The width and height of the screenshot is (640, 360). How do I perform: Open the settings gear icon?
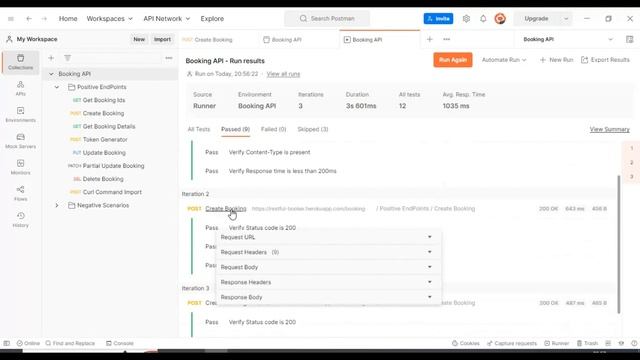pyautogui.click(x=466, y=19)
